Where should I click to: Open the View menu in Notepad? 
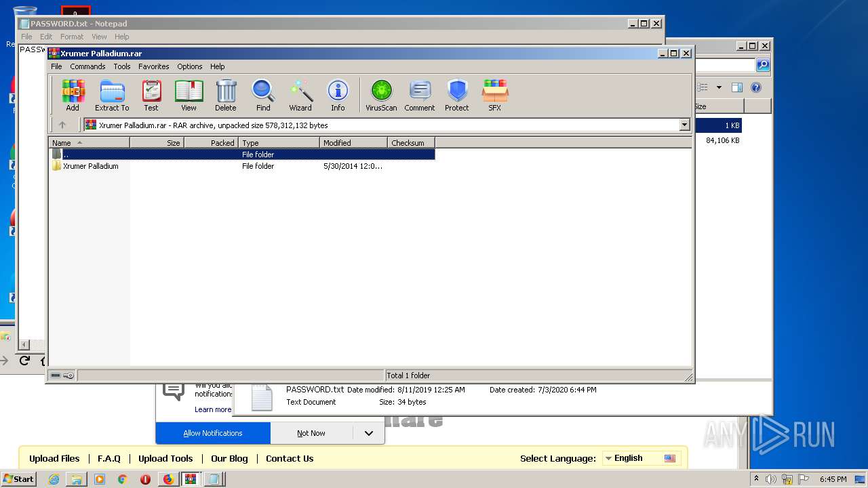pyautogui.click(x=99, y=37)
